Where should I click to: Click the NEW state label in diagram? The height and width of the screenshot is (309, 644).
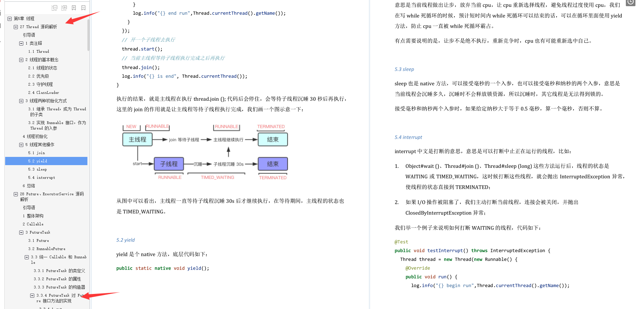[x=131, y=126]
